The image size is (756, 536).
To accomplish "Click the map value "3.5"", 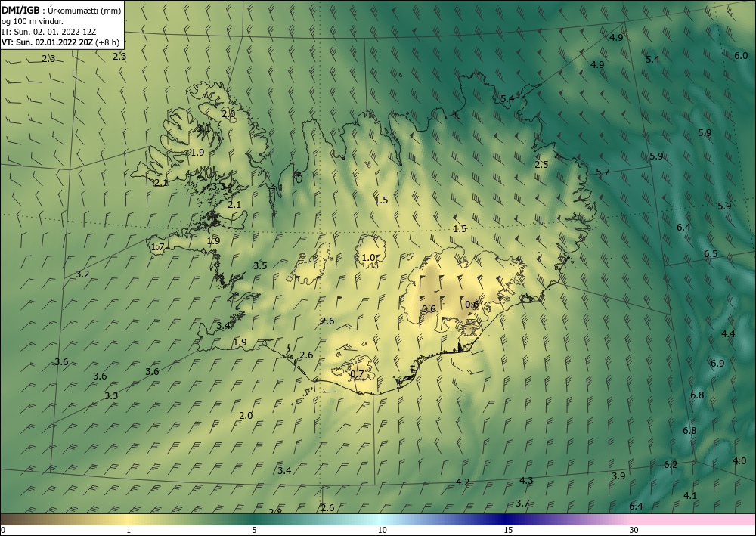I will coord(260,265).
